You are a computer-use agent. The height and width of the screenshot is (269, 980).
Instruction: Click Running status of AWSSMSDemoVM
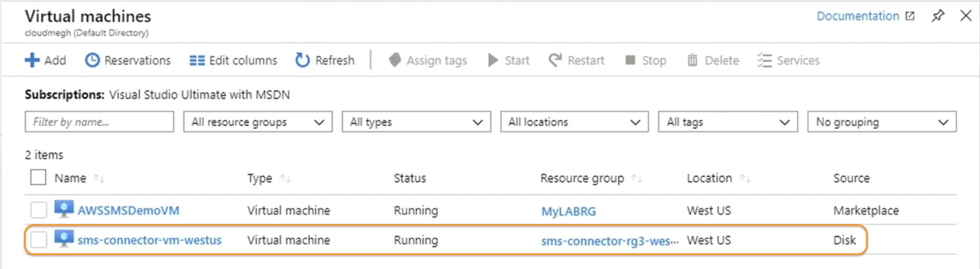[416, 211]
